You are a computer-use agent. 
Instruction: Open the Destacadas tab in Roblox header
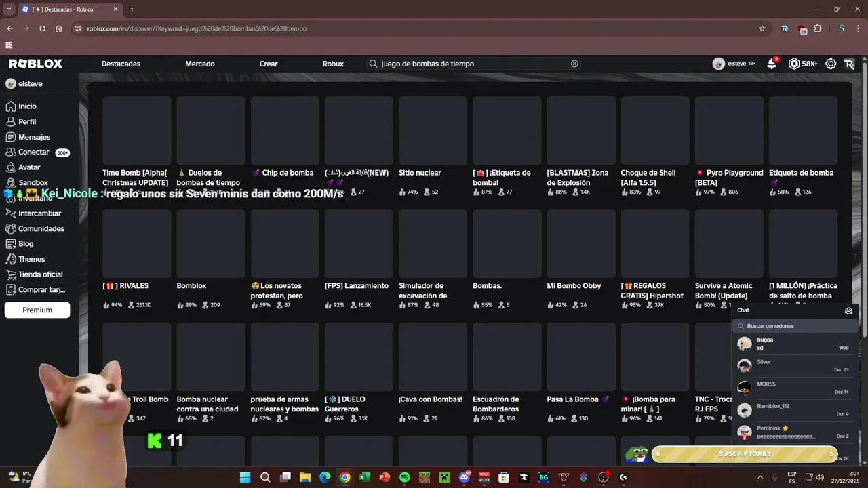(x=121, y=64)
